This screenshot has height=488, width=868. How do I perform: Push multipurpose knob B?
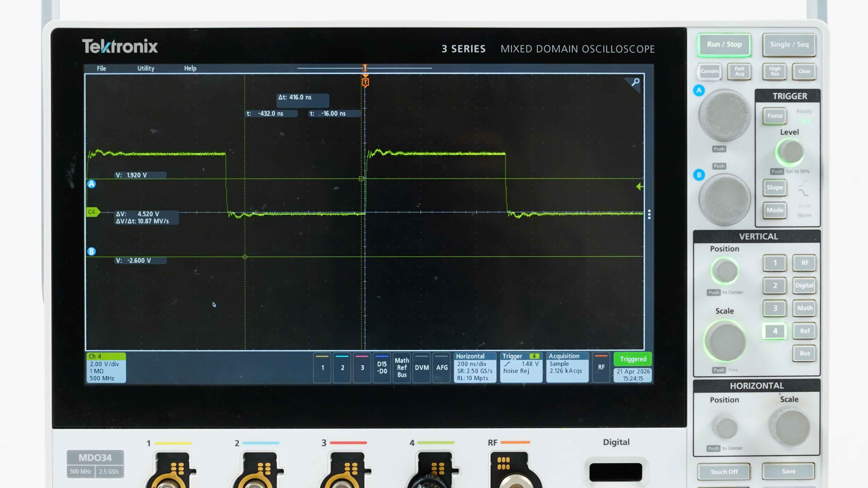[x=724, y=200]
